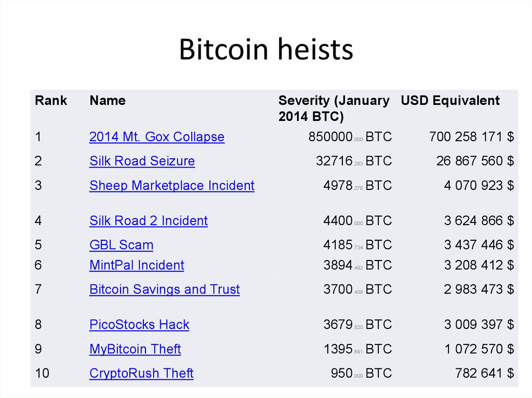
Task: Open the GBL Scam link
Action: 121,244
